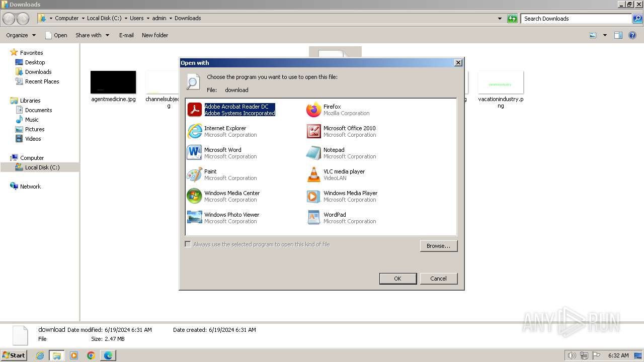Click admin in the address path
644x362 pixels.
[159, 18]
